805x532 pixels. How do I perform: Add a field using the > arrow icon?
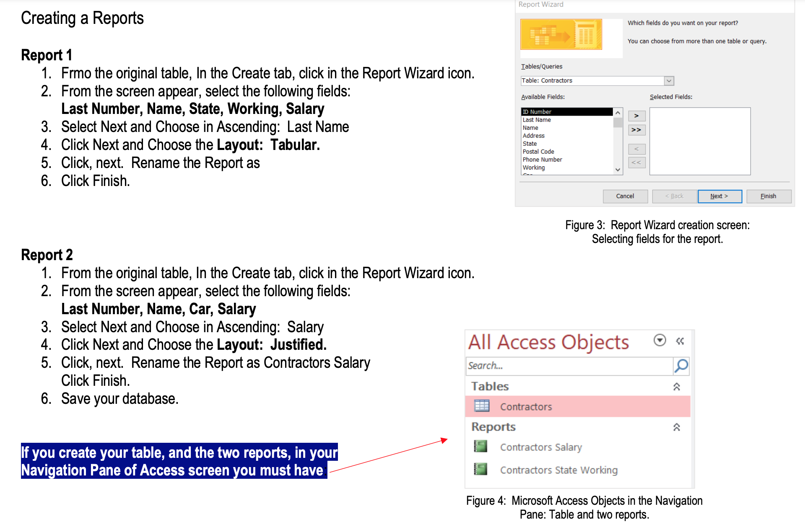636,116
